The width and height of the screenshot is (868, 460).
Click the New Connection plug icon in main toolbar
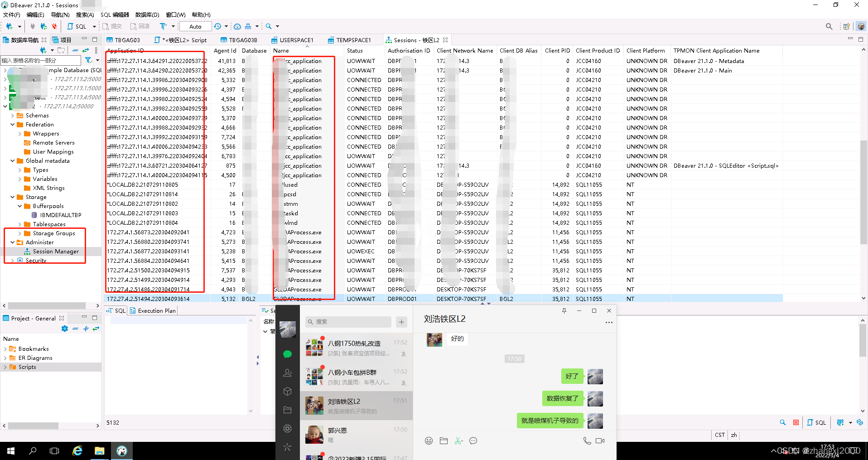pos(9,26)
